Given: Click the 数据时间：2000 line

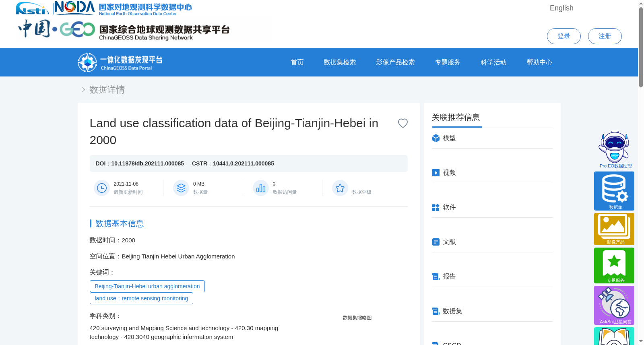Looking at the screenshot, I should (x=112, y=240).
